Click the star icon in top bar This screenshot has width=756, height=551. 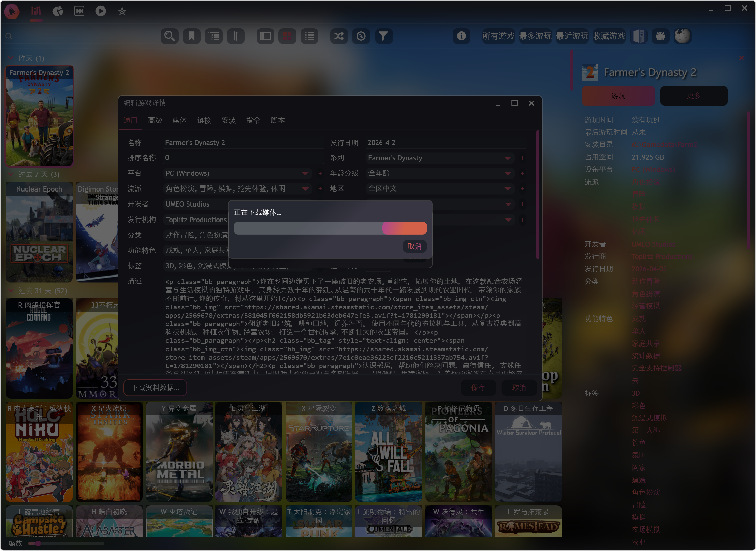click(x=122, y=11)
